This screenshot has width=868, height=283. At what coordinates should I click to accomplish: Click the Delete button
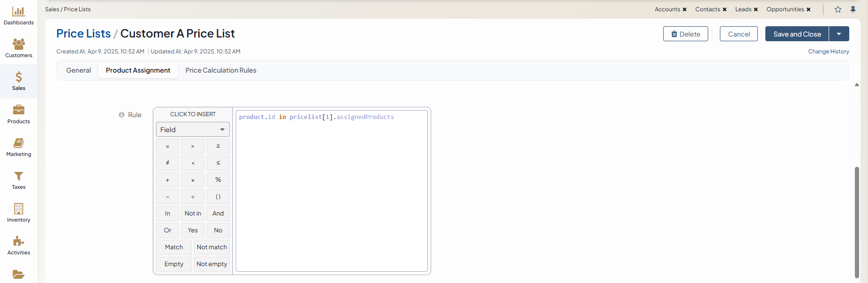pyautogui.click(x=685, y=34)
